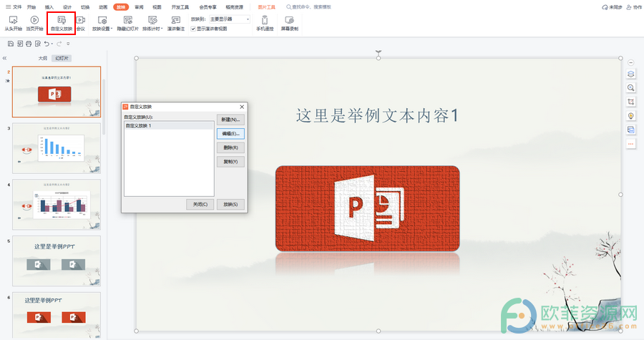Open Rehearse Timings (排练计时) dropdown
Viewport: 644px width, 340px height.
[x=152, y=24]
